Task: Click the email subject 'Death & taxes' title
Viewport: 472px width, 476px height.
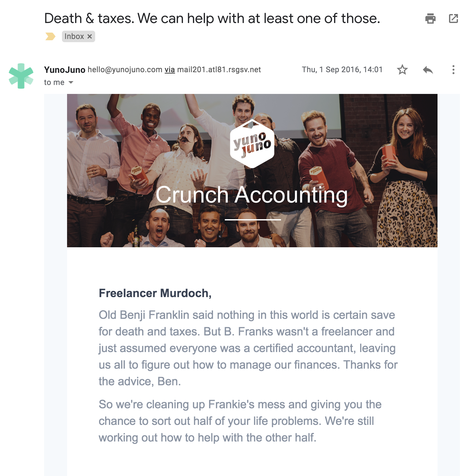Action: 212,19
